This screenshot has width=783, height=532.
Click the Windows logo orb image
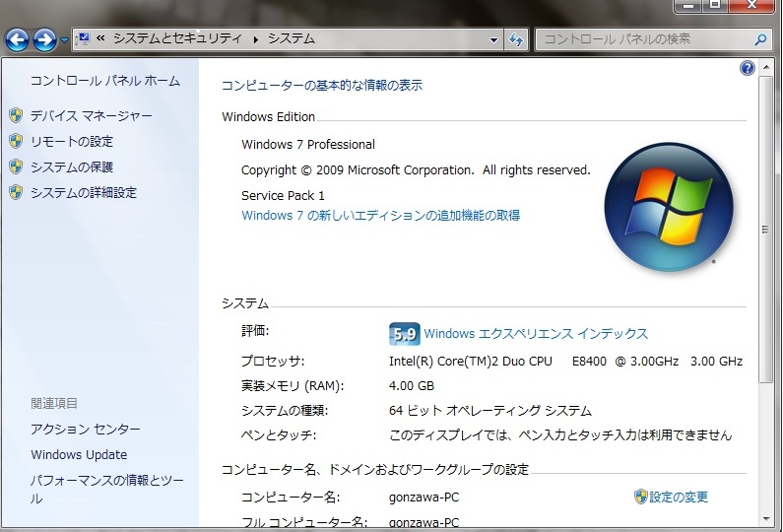pyautogui.click(x=669, y=207)
